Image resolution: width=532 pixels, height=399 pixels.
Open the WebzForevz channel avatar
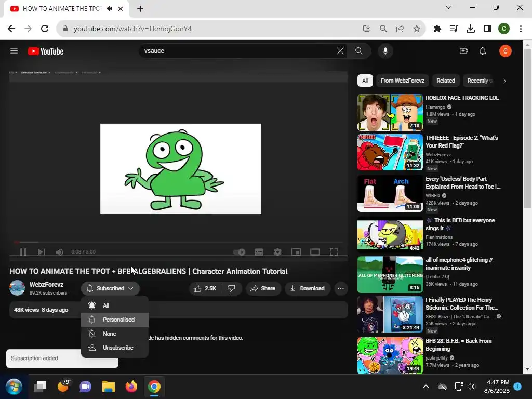17,288
